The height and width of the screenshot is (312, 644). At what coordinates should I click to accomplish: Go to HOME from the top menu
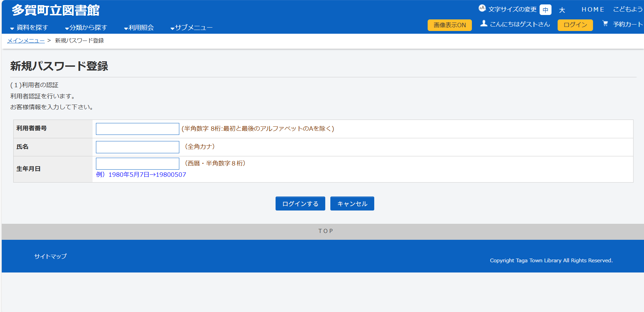click(593, 9)
